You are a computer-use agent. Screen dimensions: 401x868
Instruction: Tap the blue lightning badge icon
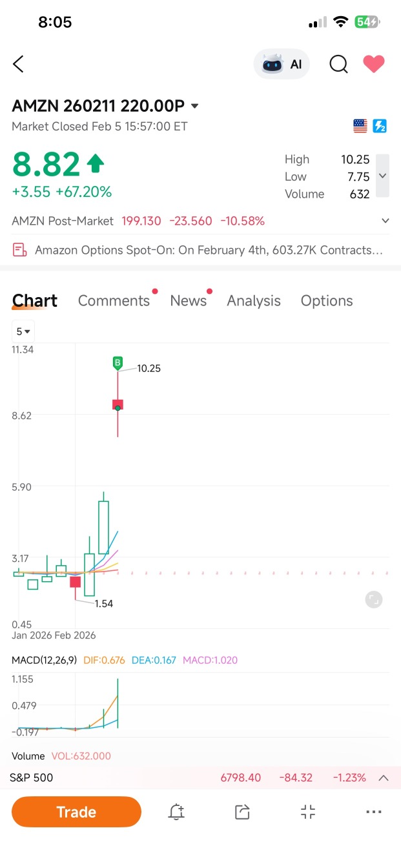[380, 126]
